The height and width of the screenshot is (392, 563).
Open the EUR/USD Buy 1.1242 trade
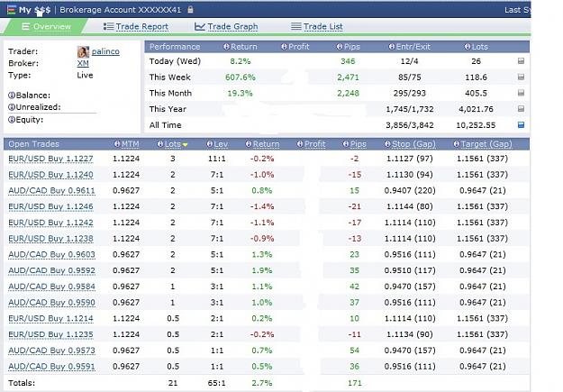(x=50, y=223)
